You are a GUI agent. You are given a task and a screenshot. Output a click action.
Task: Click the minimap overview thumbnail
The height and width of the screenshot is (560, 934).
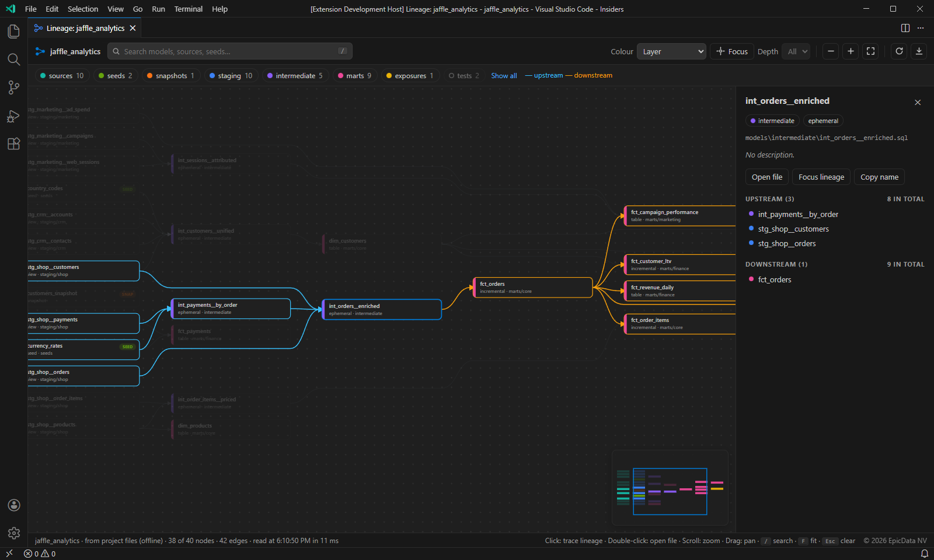(670, 488)
